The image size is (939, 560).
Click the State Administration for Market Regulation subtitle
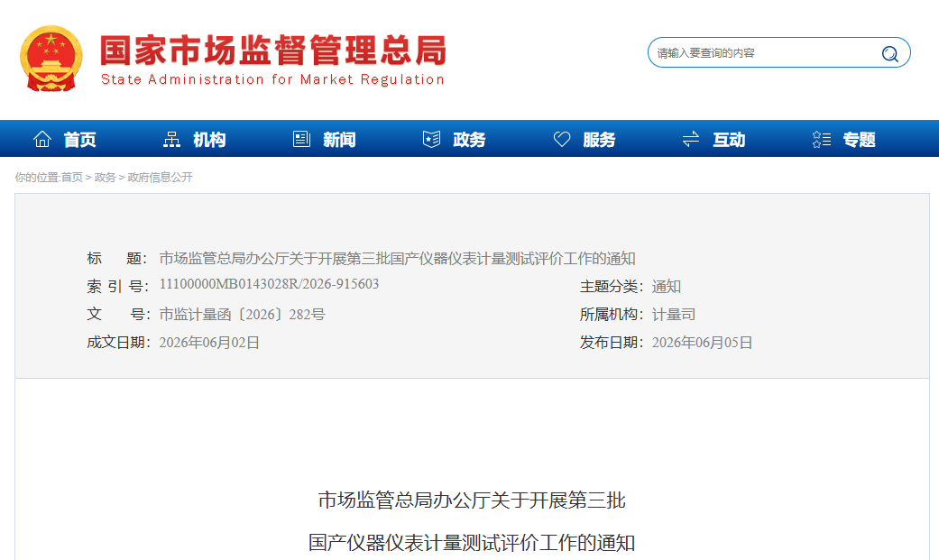[272, 79]
